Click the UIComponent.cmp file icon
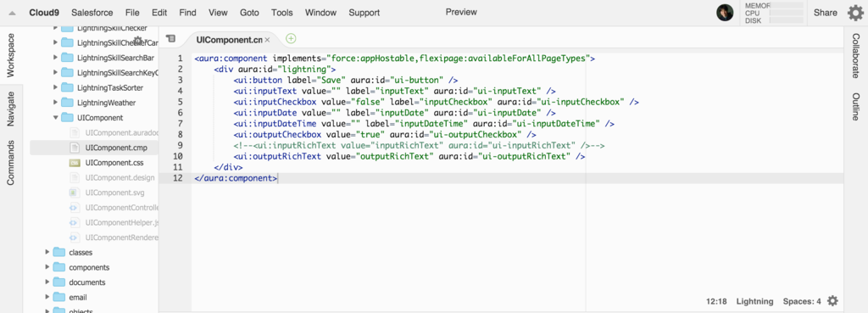The image size is (868, 313). pyautogui.click(x=75, y=148)
